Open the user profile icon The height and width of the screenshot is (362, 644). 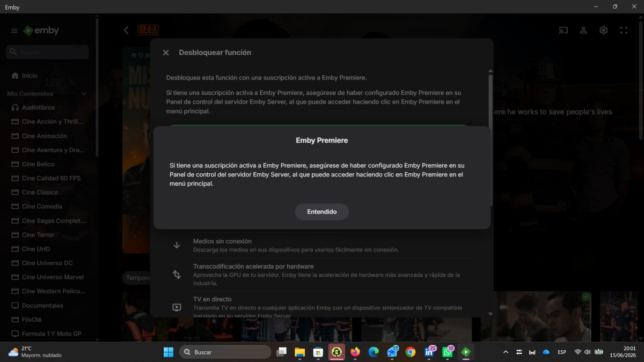(583, 31)
